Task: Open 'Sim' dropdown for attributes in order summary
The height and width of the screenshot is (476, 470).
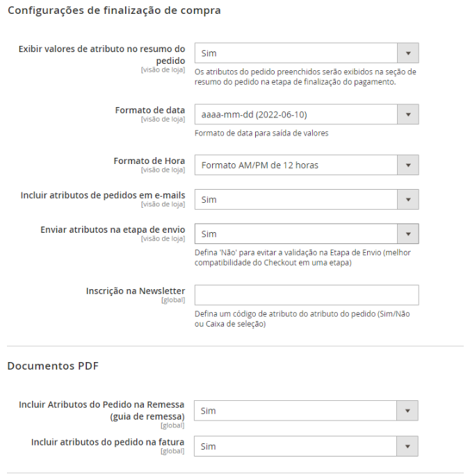Action: [x=295, y=53]
